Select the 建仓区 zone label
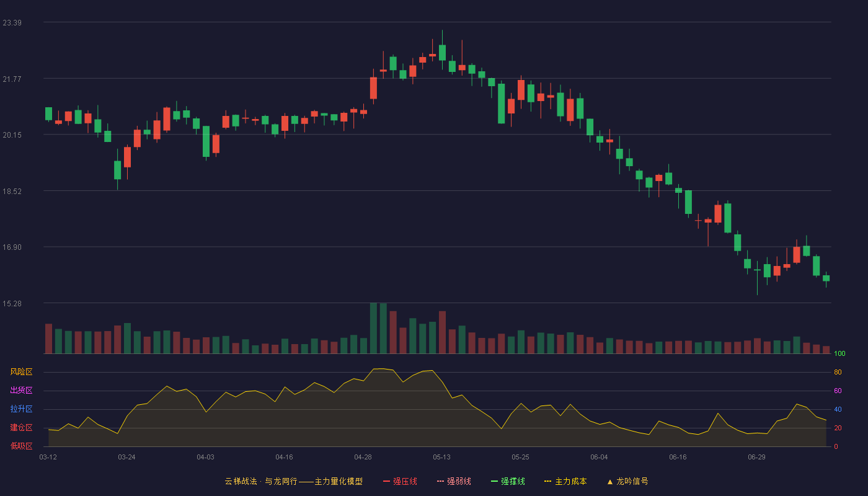868x496 pixels. point(21,428)
